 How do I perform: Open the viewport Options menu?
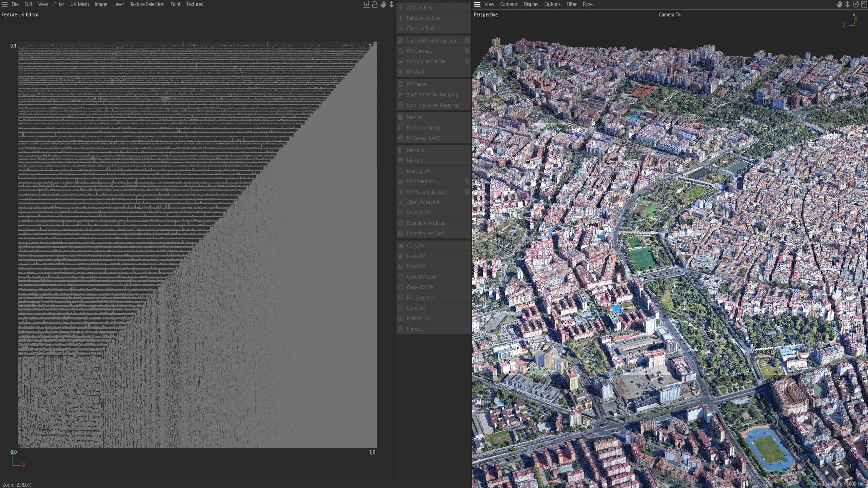tap(552, 4)
